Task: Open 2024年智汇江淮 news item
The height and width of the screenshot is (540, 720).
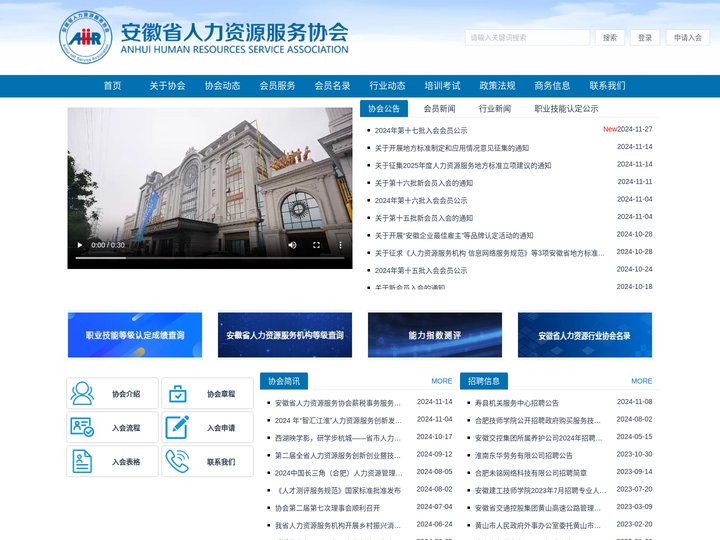Action: click(338, 421)
